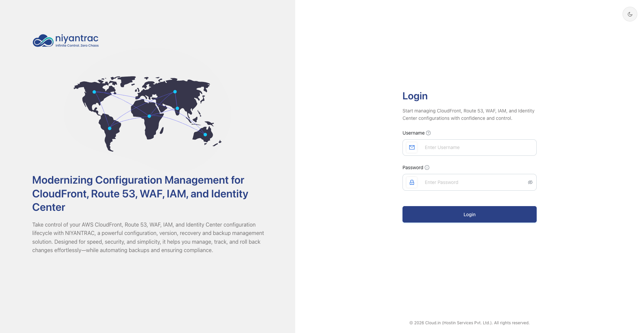644x333 pixels.
Task: Click the "Password" field label
Action: pos(413,168)
